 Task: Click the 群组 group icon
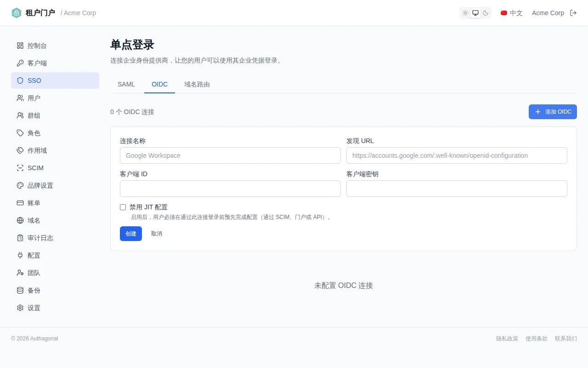20,115
